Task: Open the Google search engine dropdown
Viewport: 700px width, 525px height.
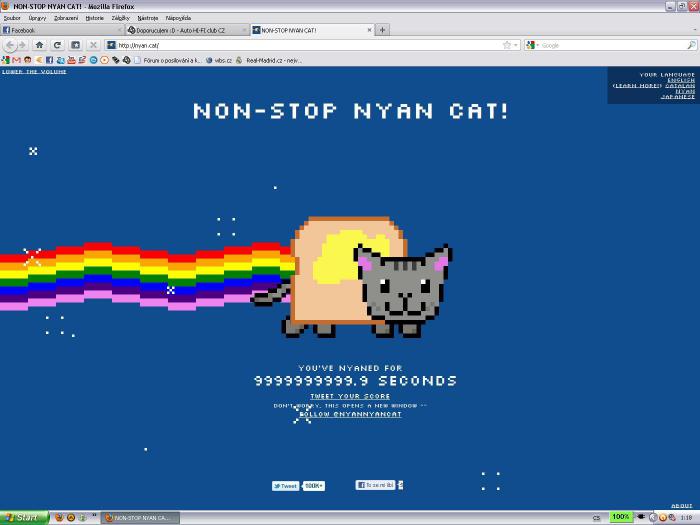Action: 533,45
